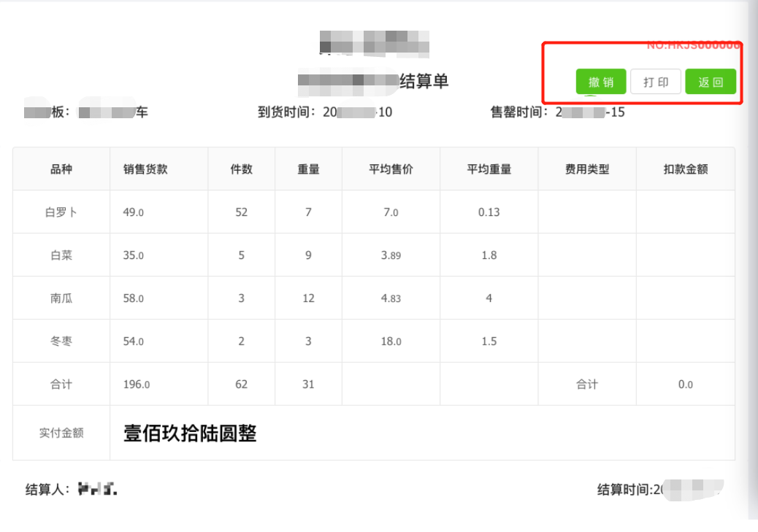758x532 pixels.
Task: Click the 到货时间 label
Action: (x=286, y=112)
